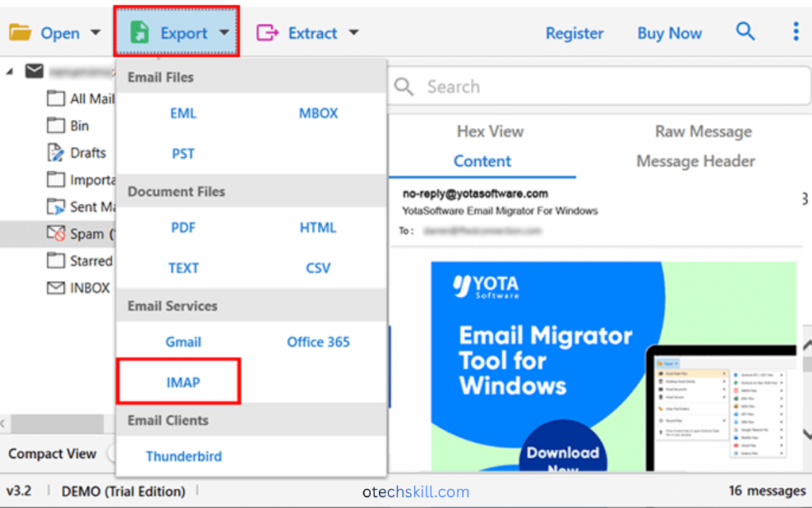Switch to the Hex View tab

(x=490, y=131)
